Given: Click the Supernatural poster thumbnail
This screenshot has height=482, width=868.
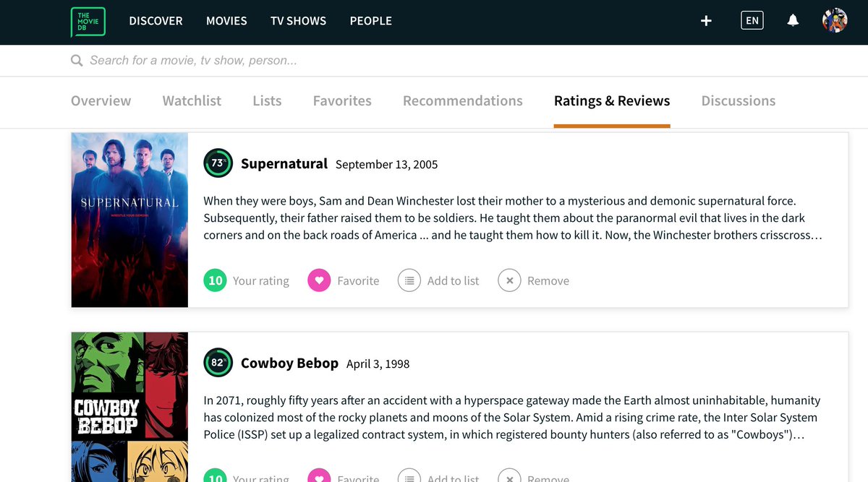Looking at the screenshot, I should [129, 220].
